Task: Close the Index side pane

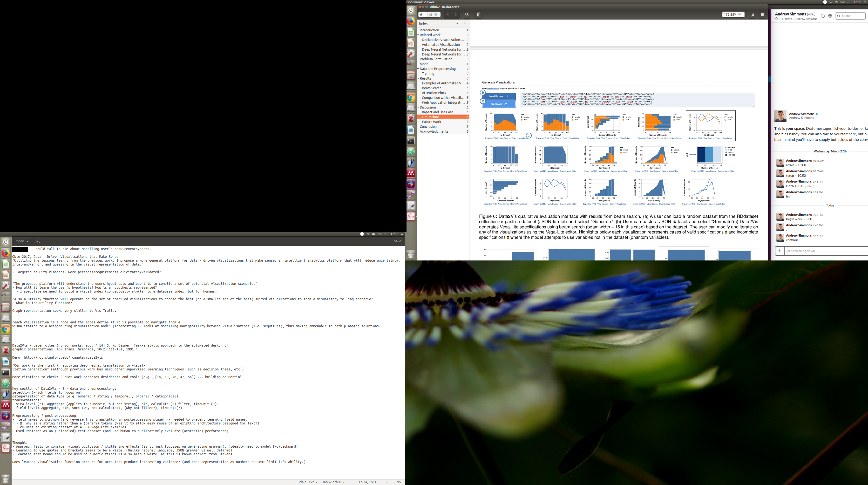Action: 465,24
